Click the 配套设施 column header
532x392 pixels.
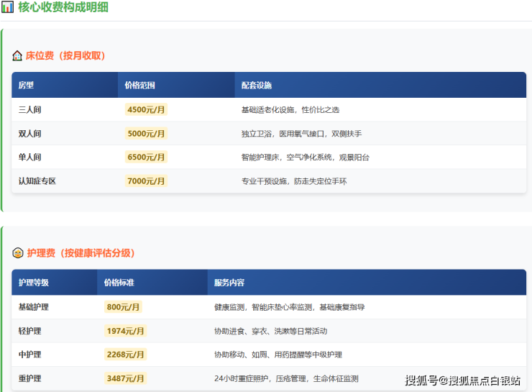[x=257, y=86]
